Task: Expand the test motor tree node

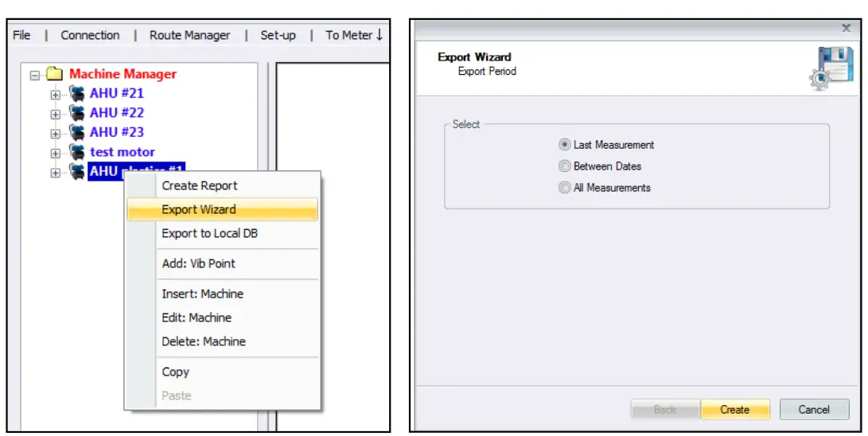Action: click(x=56, y=154)
